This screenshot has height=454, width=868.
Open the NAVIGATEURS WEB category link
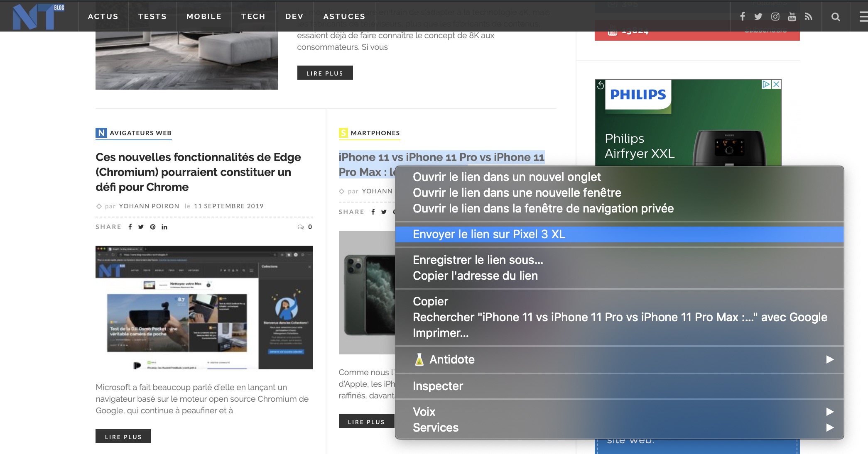pyautogui.click(x=134, y=133)
